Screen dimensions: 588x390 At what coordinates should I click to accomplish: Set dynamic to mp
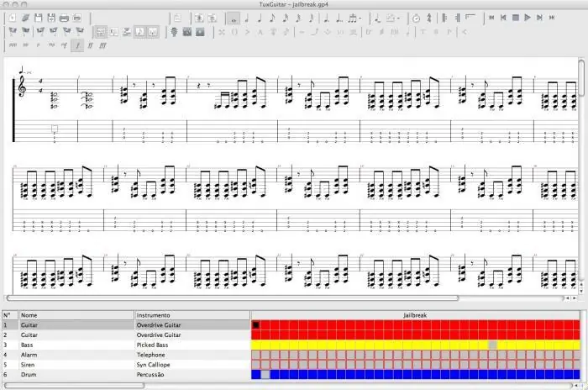(x=51, y=45)
